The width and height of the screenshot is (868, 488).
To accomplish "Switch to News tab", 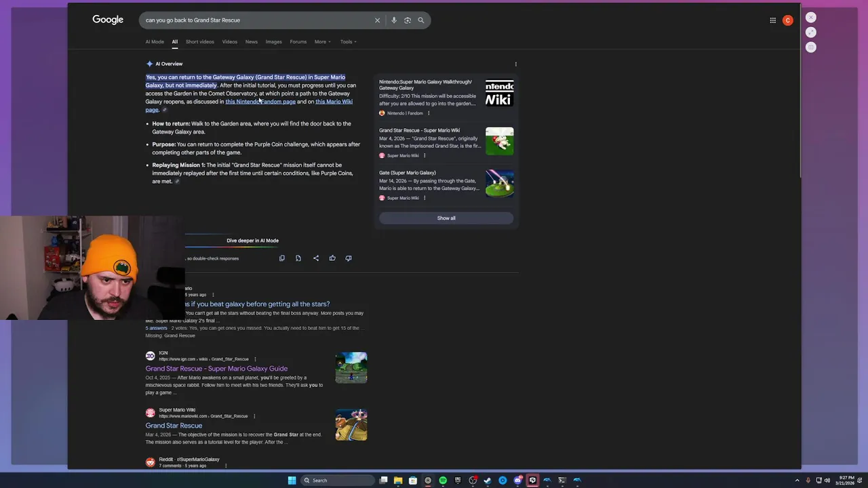I will tap(252, 42).
